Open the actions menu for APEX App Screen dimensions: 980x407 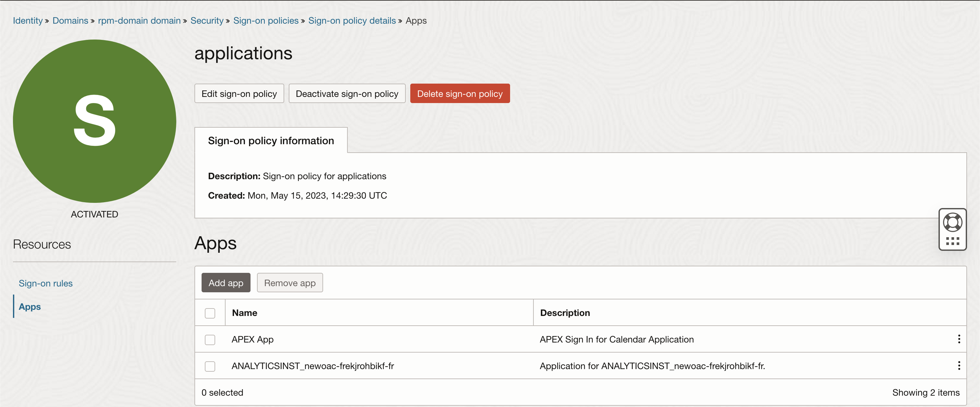click(x=959, y=339)
